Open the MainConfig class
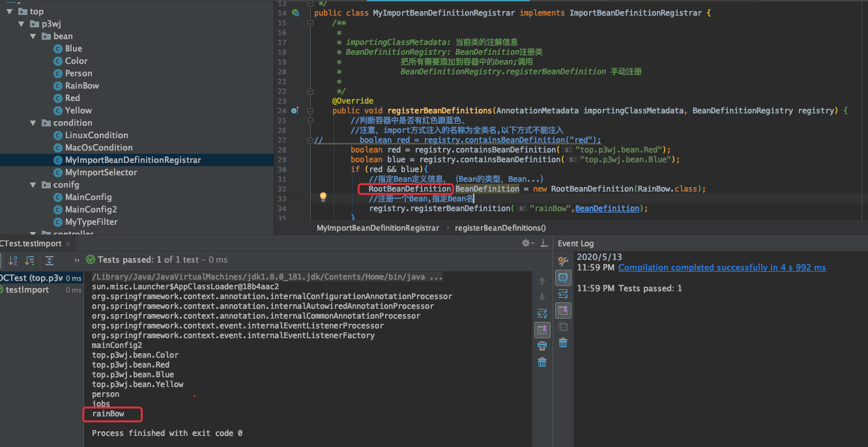 89,197
